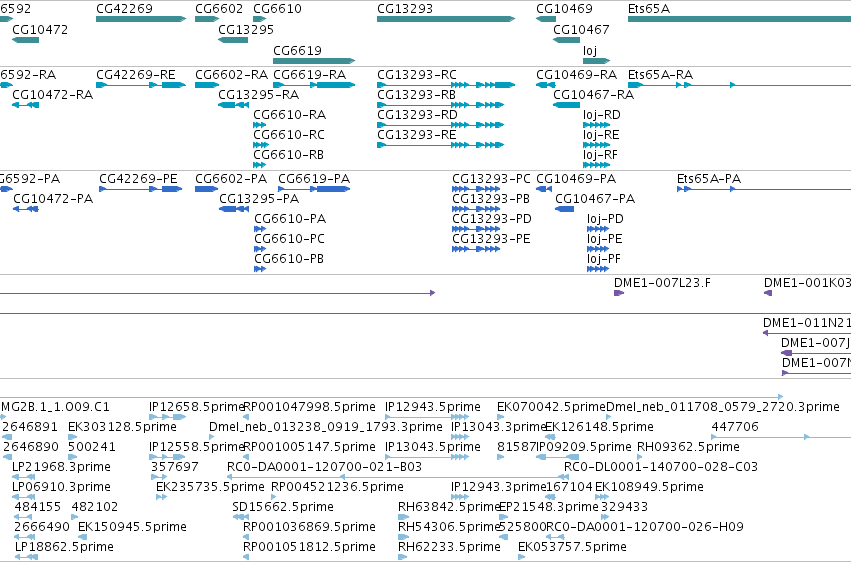This screenshot has height=562, width=851.
Task: Click transcript CG13293-RB
Action: 441,105
